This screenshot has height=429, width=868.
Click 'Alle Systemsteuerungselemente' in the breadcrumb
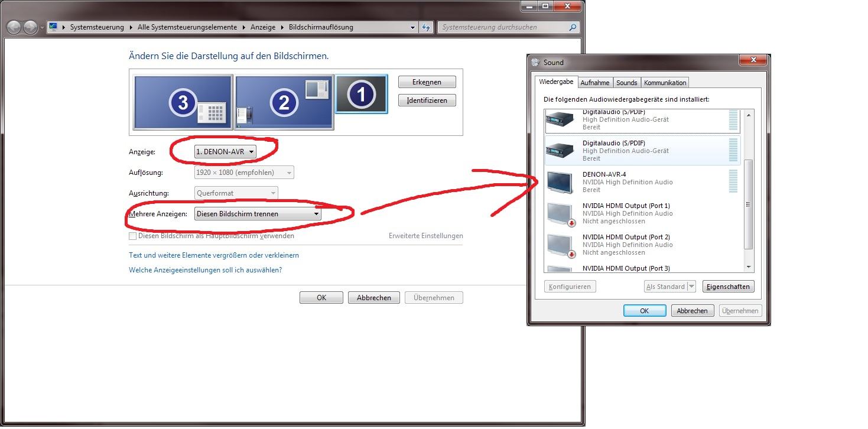[187, 27]
